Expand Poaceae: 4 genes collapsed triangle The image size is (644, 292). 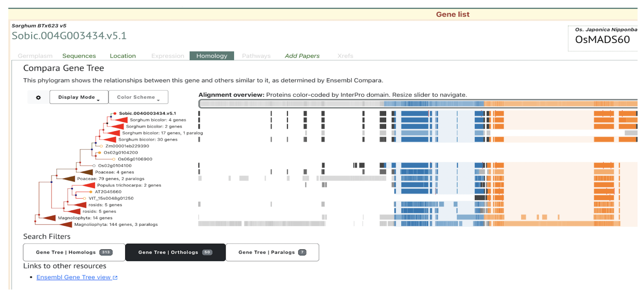point(86,172)
